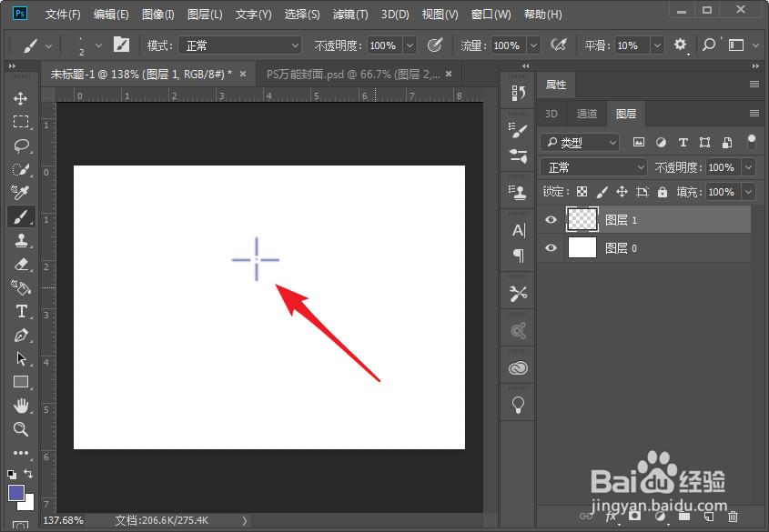Viewport: 769px width, 532px height.
Task: Delete layer with the trash icon
Action: click(733, 517)
